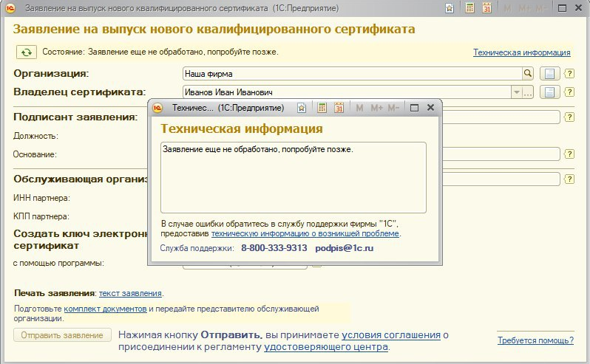Expand the Владелец сертификата dropdown arrow
Viewport: 590px width, 364px height.
pos(516,92)
